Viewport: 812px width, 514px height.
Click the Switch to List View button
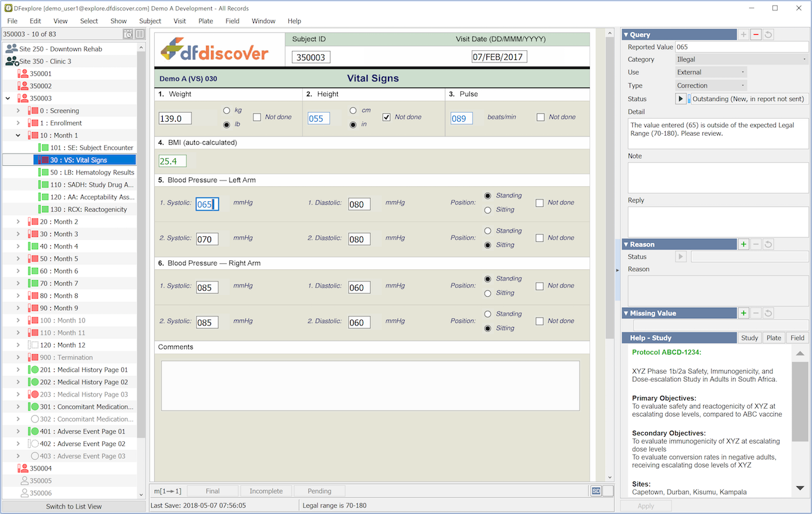tap(74, 506)
